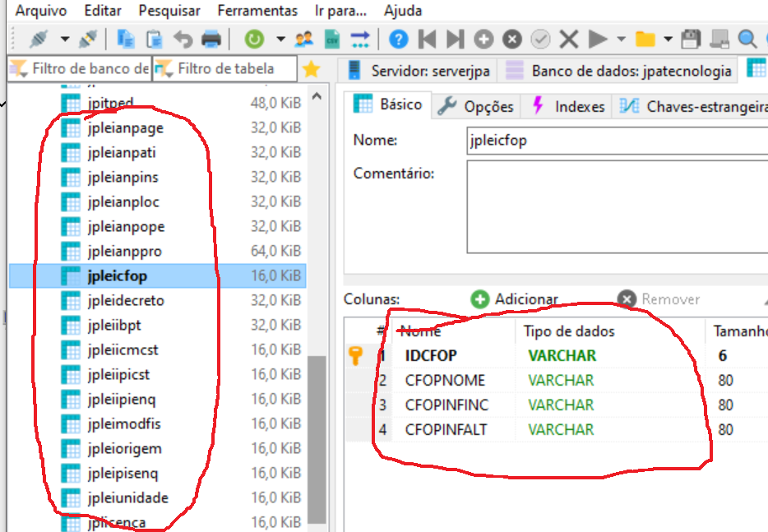
Task: Click the copy icon in toolbar
Action: coord(126,39)
